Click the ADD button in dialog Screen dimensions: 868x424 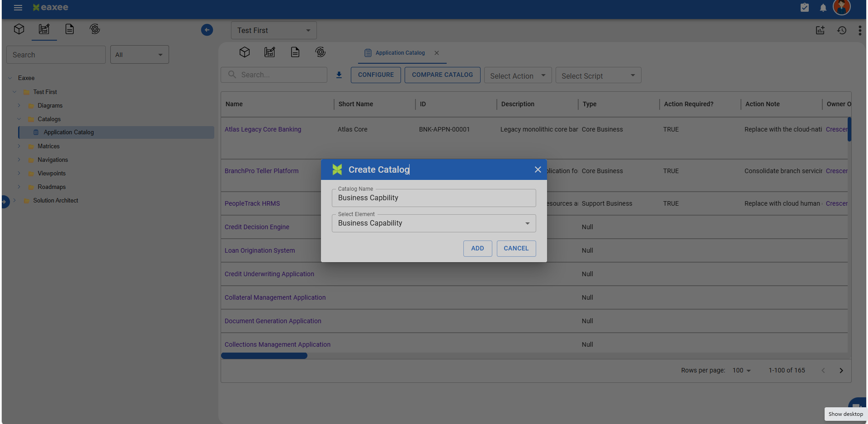click(478, 249)
